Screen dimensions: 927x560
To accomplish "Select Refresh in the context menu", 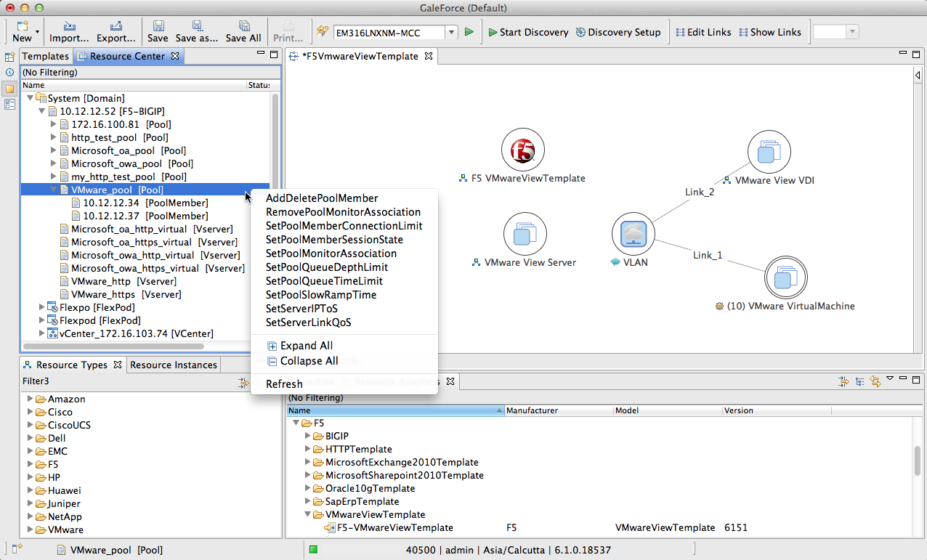I will (284, 384).
